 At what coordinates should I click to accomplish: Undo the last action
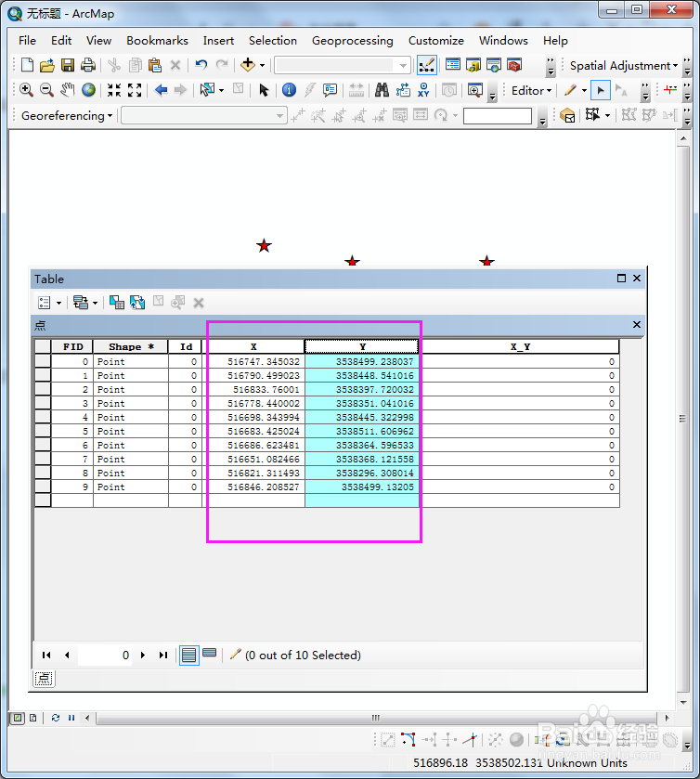coord(201,65)
